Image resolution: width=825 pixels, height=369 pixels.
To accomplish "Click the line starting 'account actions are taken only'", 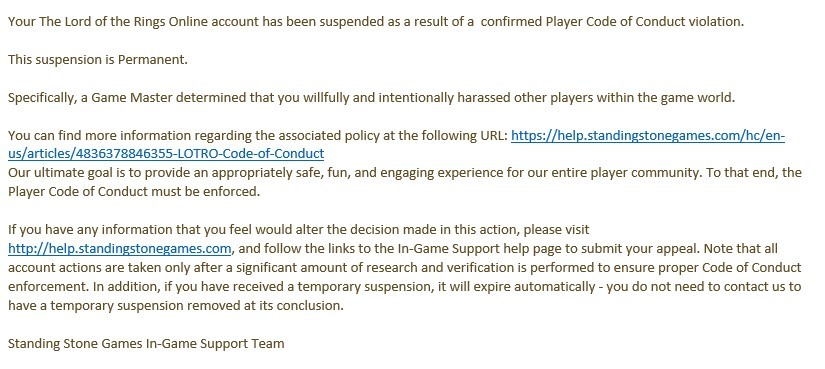I will point(405,267).
